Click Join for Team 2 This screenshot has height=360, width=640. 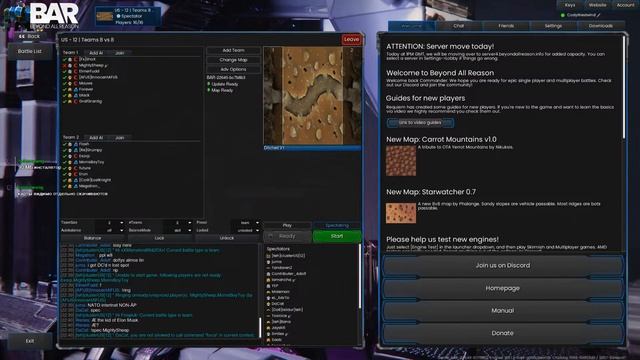tap(120, 138)
